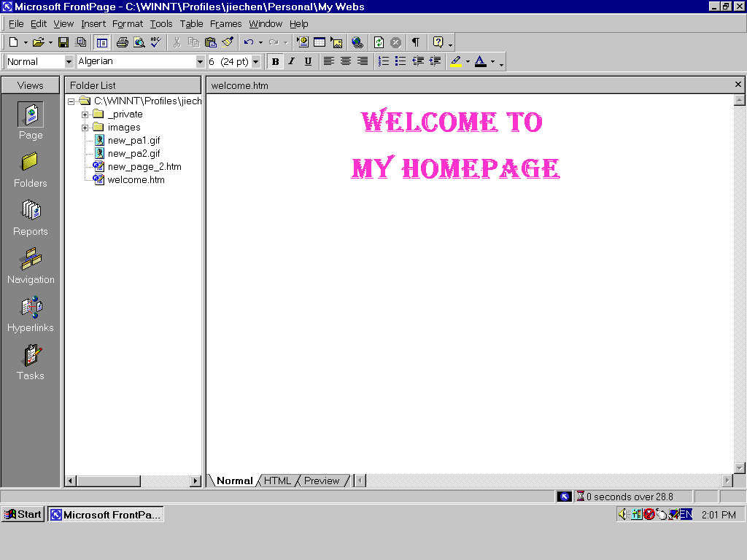Click the yellow highlight color button
The height and width of the screenshot is (560, 747).
(456, 62)
